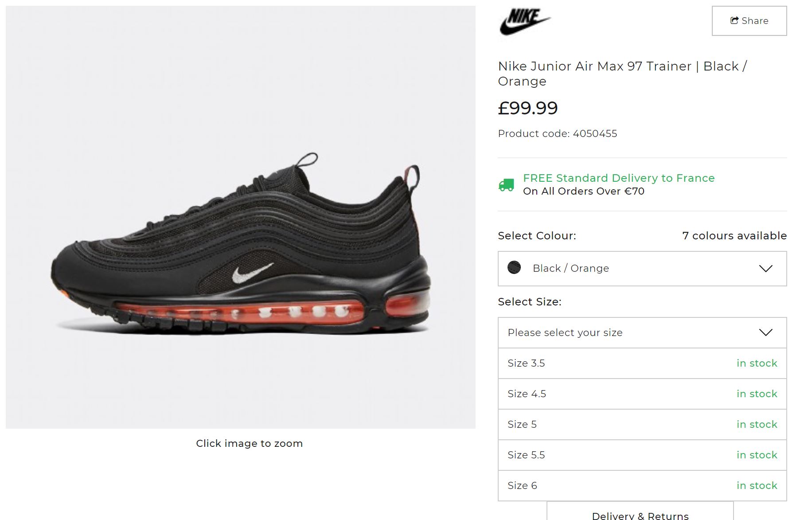Open the Black / Orange colour selector

642,269
